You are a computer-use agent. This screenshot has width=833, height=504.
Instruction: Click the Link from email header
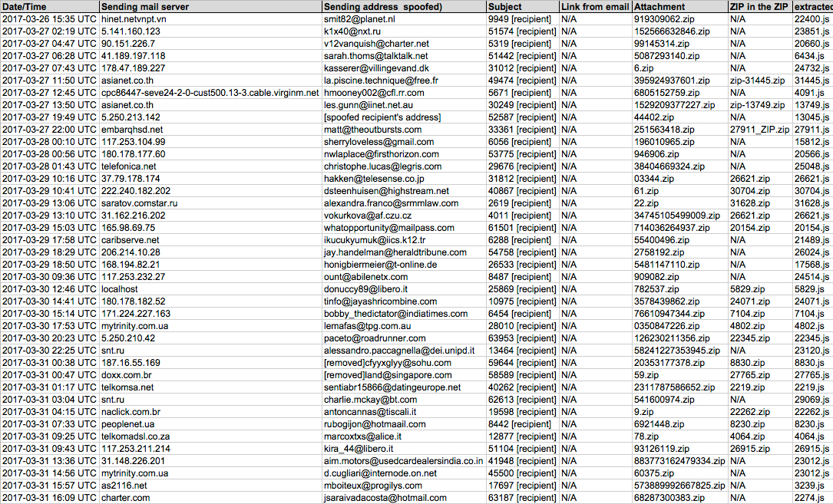click(x=595, y=7)
